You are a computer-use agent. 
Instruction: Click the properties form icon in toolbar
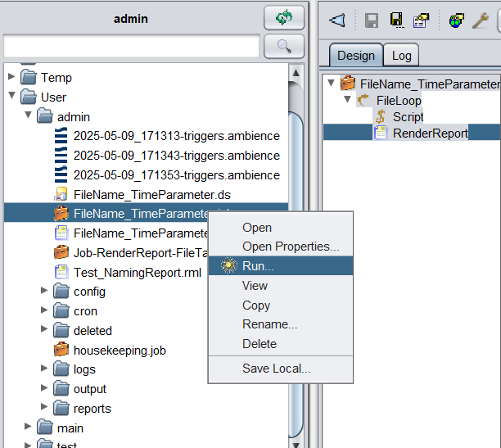point(421,20)
